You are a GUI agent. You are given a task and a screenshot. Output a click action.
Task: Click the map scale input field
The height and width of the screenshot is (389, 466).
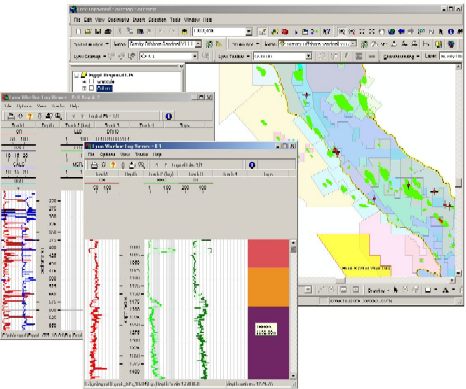click(219, 31)
